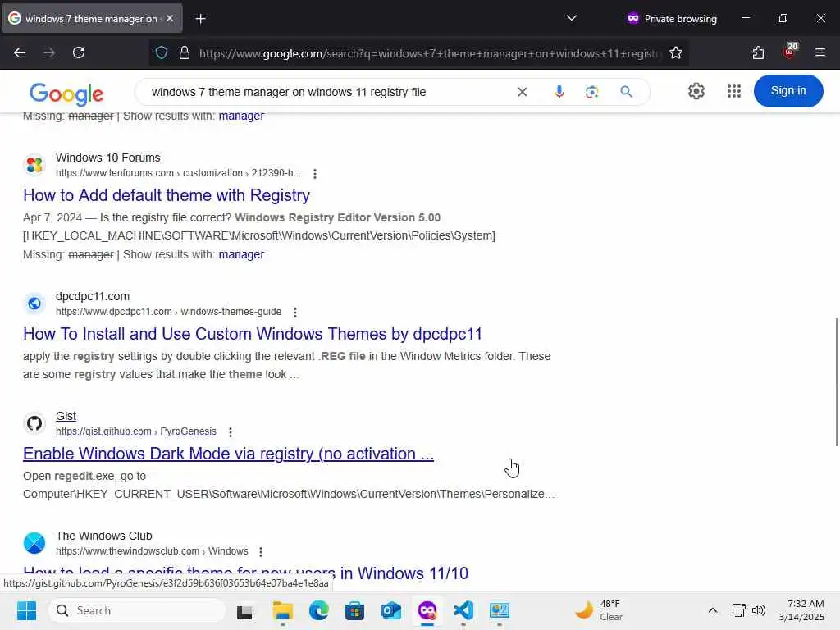840x630 pixels.
Task: Open network status in the system tray
Action: point(739,610)
